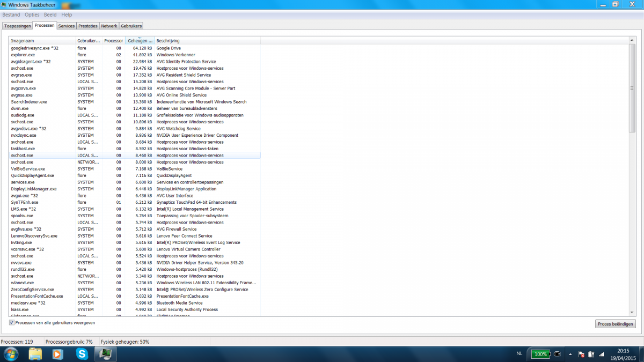Click the green 100% battery gauge

(540, 354)
